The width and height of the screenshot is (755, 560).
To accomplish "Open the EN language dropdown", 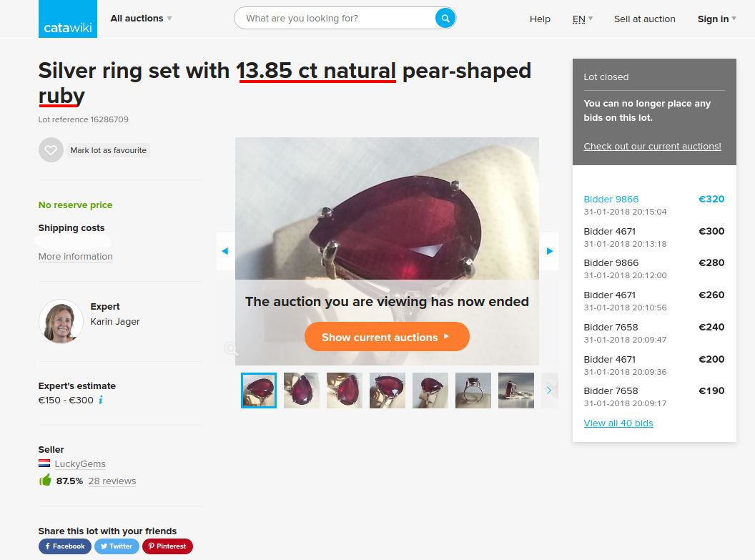I will (x=583, y=19).
